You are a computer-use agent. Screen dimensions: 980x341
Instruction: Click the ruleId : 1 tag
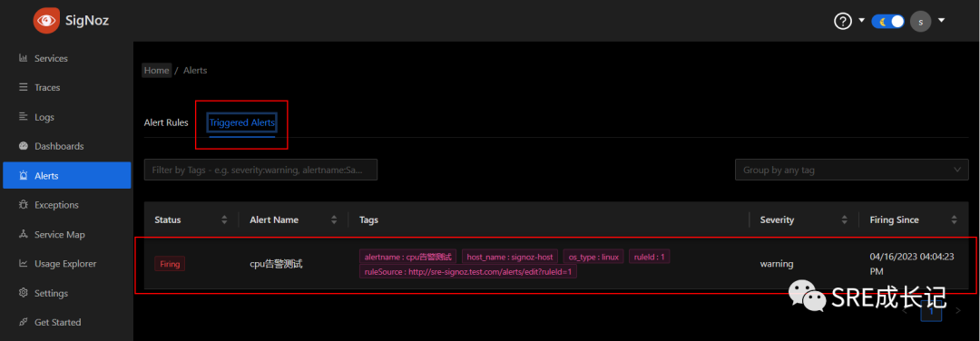coord(650,257)
